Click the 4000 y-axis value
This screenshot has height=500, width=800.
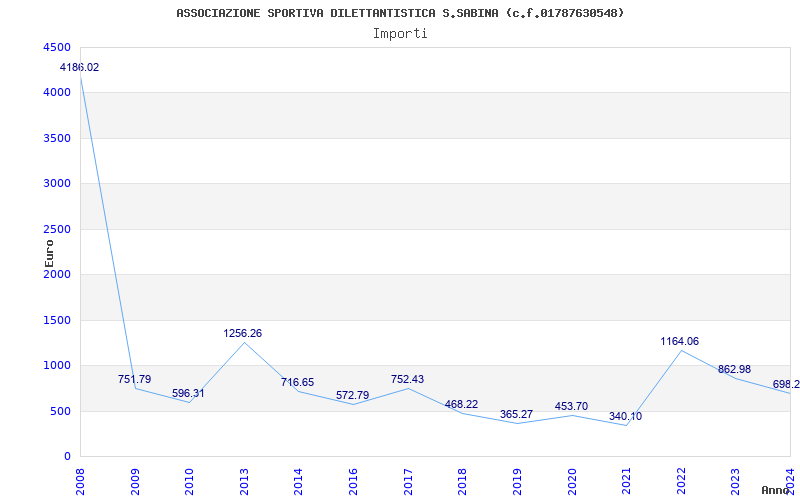tap(58, 93)
